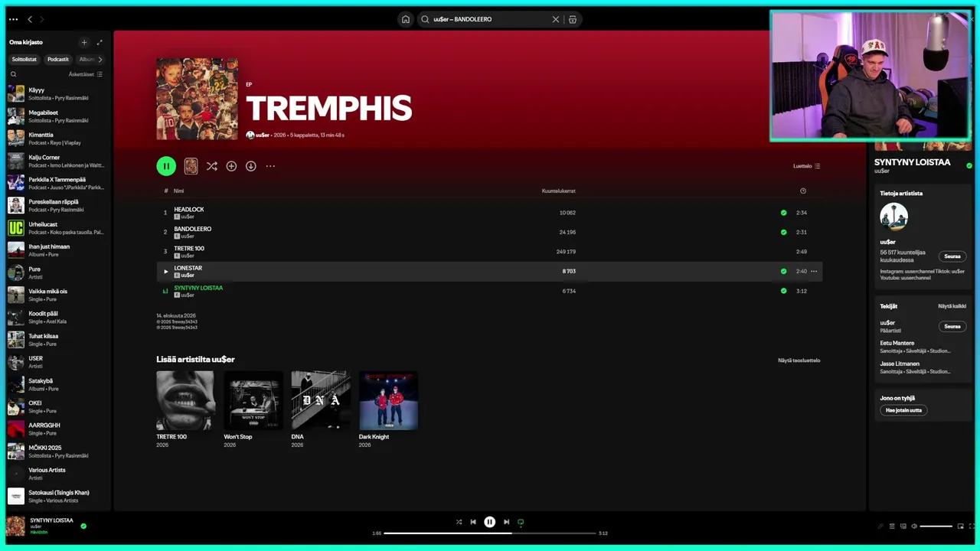Open the Kiiyyy playlist in the library

click(57, 93)
